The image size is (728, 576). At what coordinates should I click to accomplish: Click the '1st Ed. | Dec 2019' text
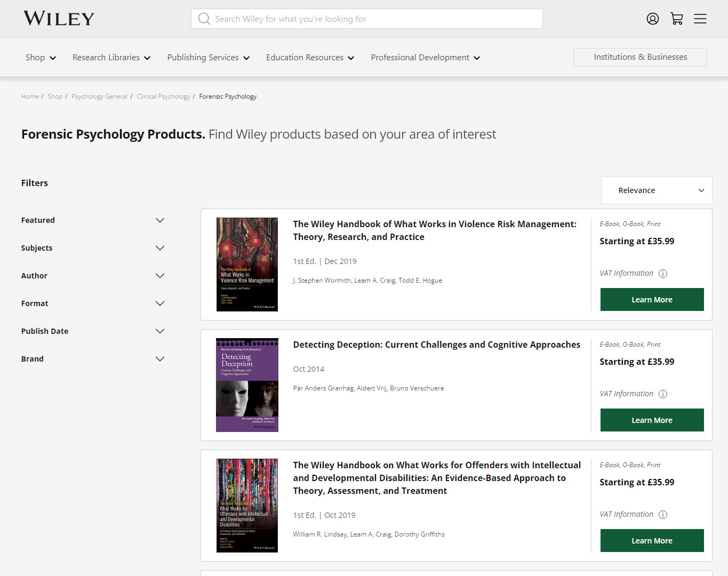pos(325,261)
